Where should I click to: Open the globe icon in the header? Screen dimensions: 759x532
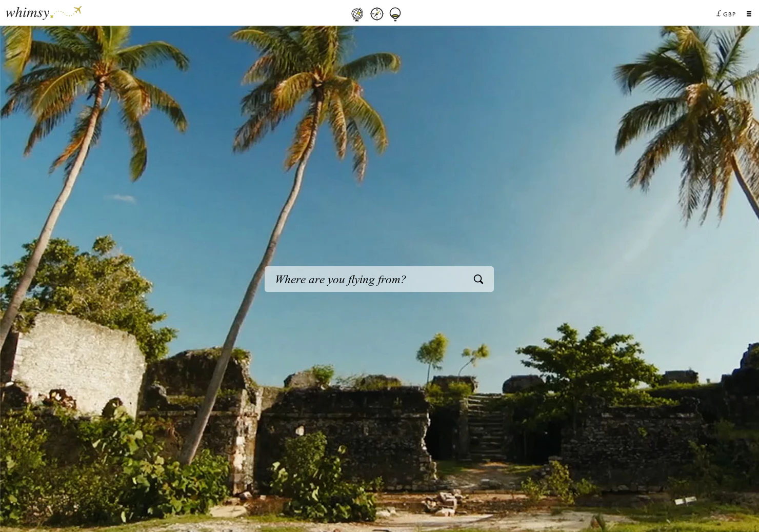(357, 14)
